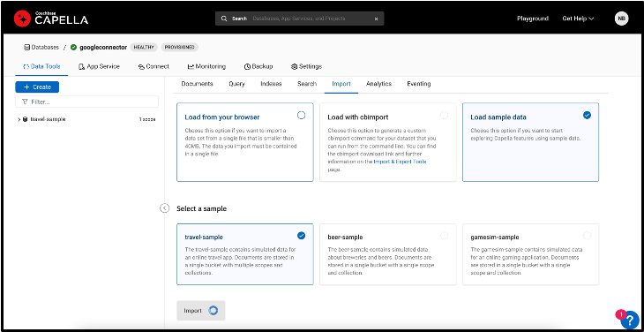Click the Filter input field

click(86, 102)
